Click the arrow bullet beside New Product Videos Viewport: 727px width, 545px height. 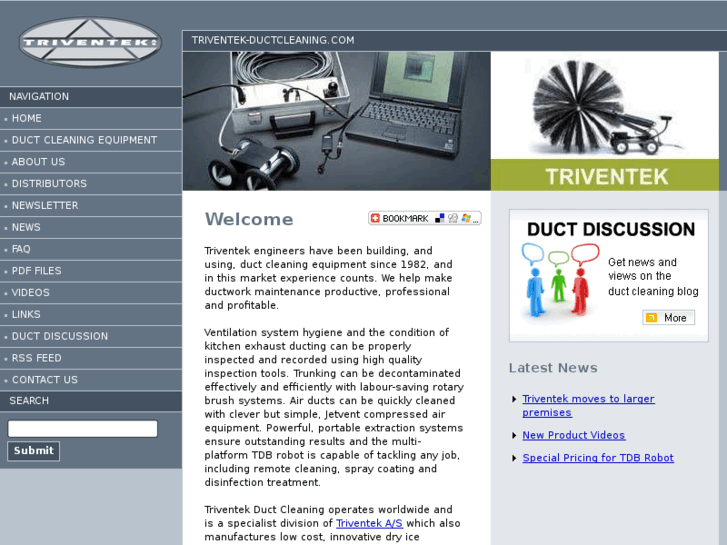click(x=514, y=436)
